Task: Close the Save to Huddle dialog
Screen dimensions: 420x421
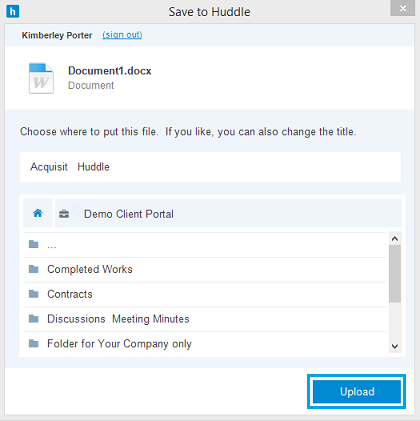Action: (403, 8)
